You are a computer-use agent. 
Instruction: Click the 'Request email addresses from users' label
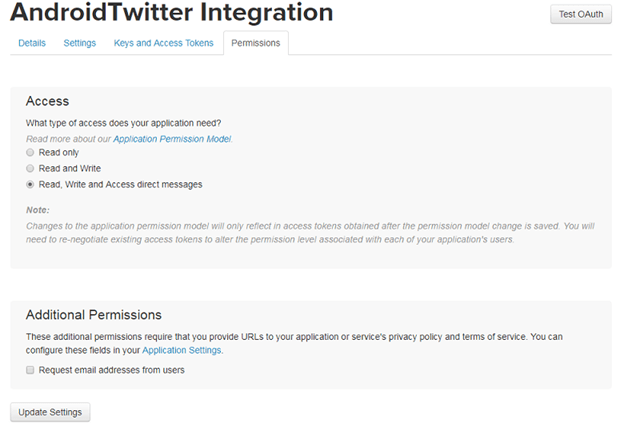pyautogui.click(x=111, y=370)
